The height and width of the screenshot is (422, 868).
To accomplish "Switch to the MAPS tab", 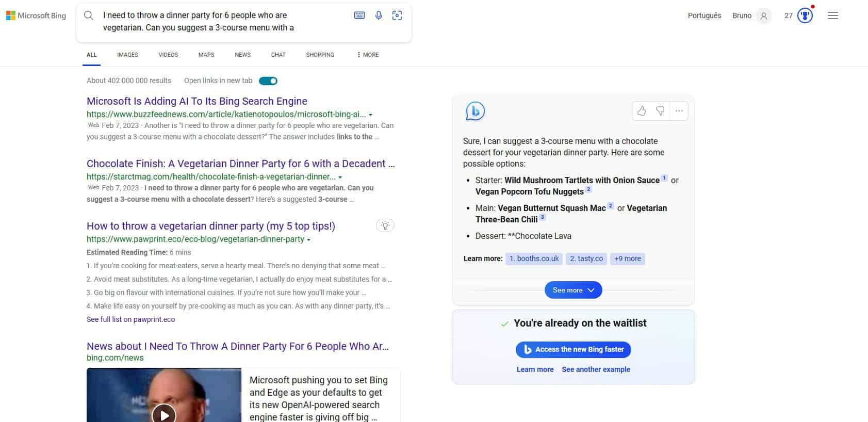I will point(206,55).
